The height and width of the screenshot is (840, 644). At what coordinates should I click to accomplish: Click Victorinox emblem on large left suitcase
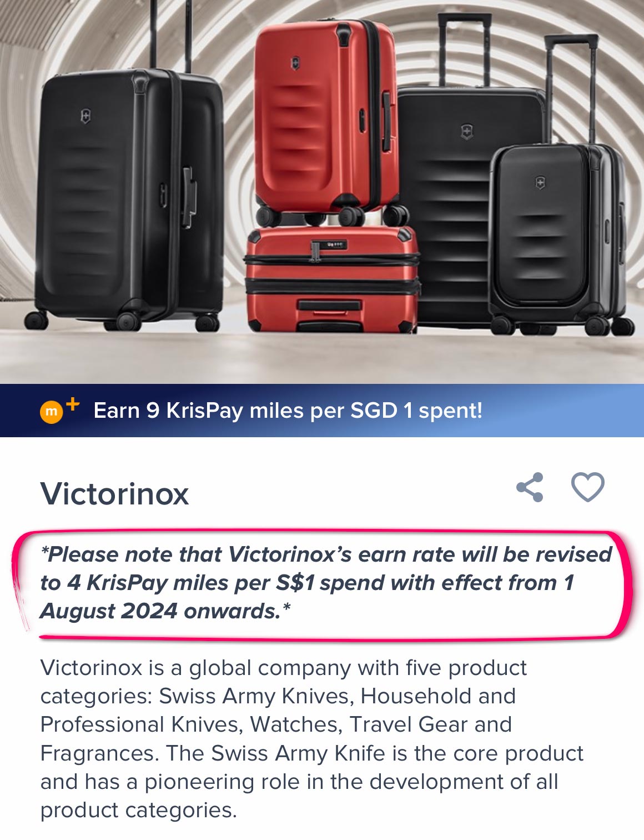coord(85,116)
